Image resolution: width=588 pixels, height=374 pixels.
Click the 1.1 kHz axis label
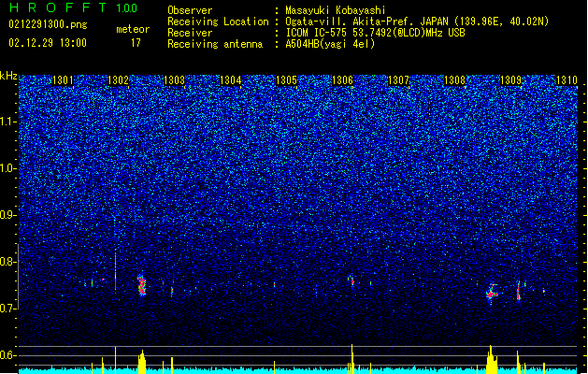point(8,122)
